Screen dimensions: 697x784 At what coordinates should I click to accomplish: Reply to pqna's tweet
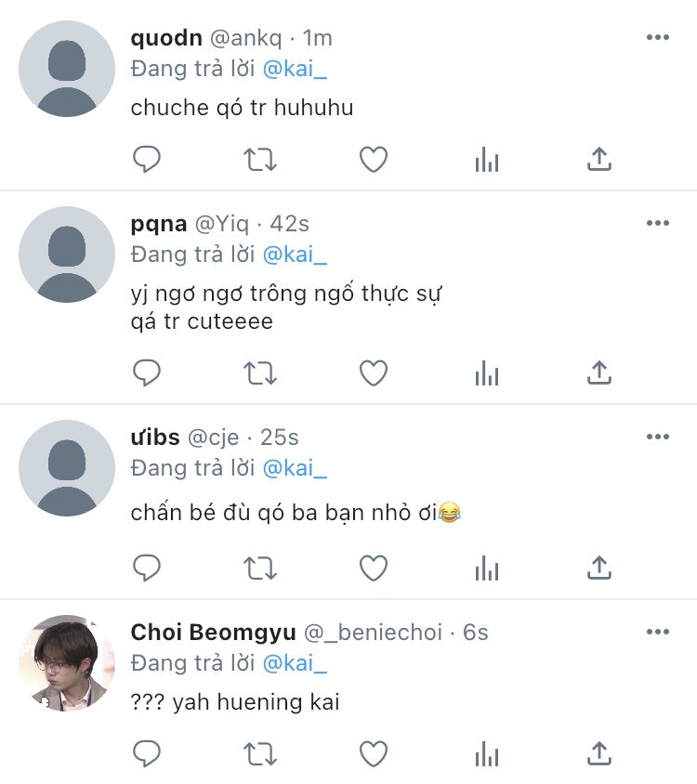[x=147, y=373]
